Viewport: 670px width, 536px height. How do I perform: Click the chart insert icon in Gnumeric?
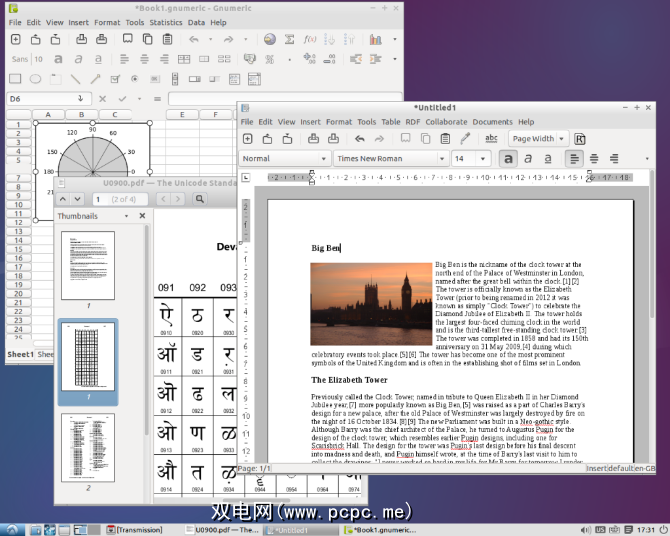[x=376, y=40]
